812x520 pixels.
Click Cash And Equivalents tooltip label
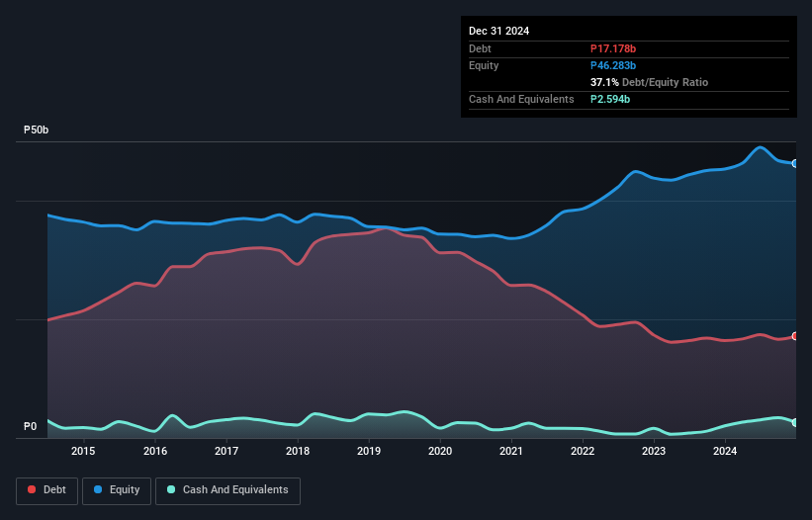click(x=521, y=99)
